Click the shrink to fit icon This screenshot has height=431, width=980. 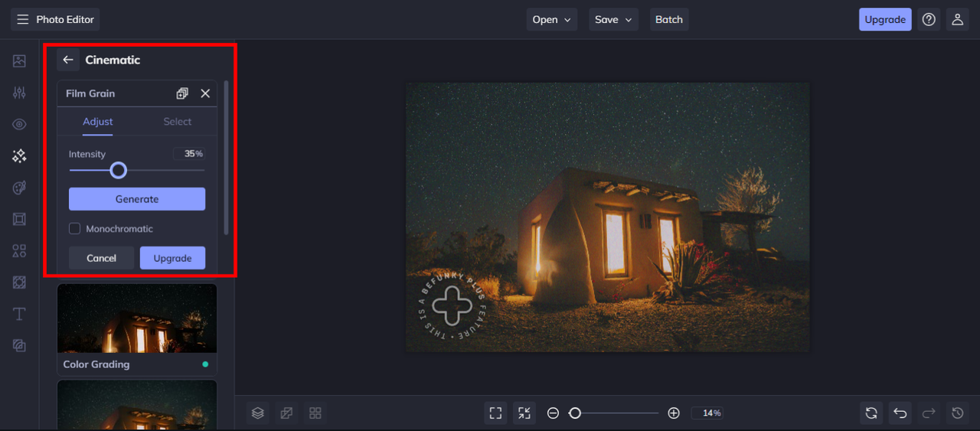[x=524, y=413]
